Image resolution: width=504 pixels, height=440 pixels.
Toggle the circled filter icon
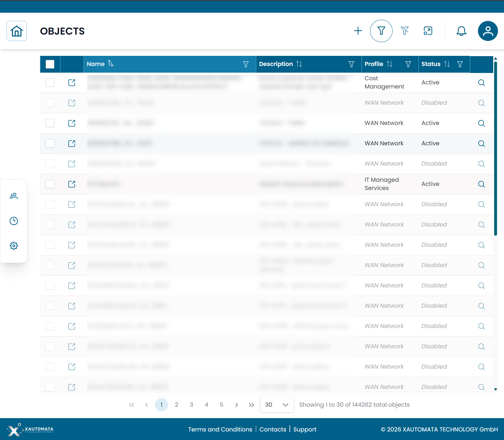click(x=381, y=31)
